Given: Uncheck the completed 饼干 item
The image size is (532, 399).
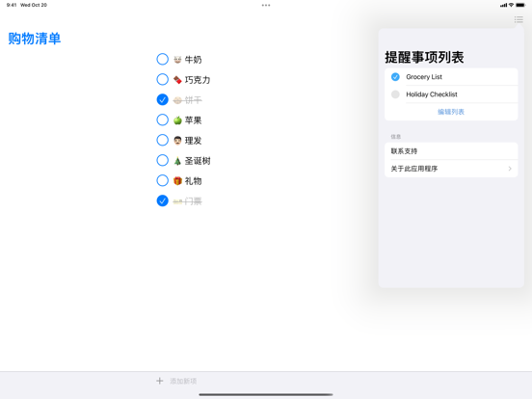Looking at the screenshot, I should pos(163,99).
